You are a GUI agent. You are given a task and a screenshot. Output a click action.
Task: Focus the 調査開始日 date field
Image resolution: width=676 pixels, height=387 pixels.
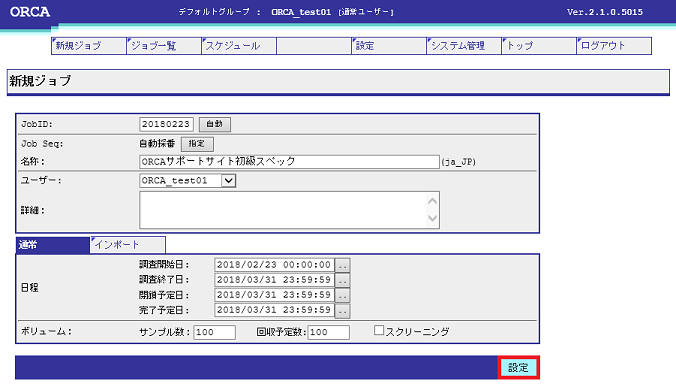274,265
